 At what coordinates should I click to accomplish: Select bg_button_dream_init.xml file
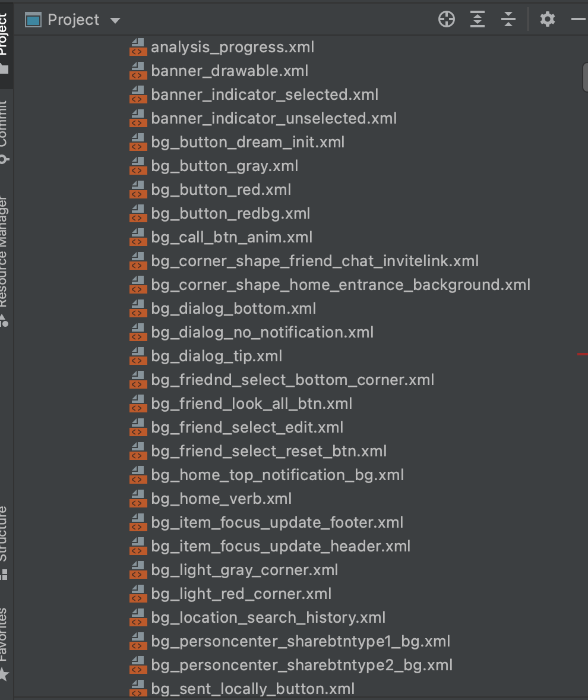click(x=248, y=142)
